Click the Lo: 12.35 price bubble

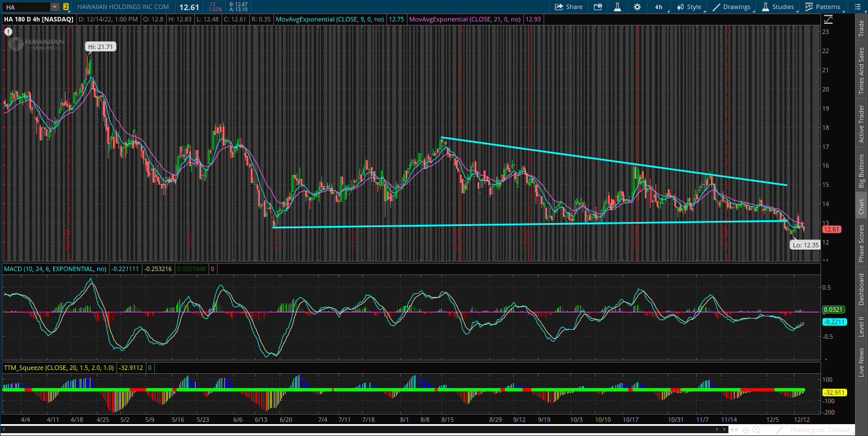(x=805, y=245)
